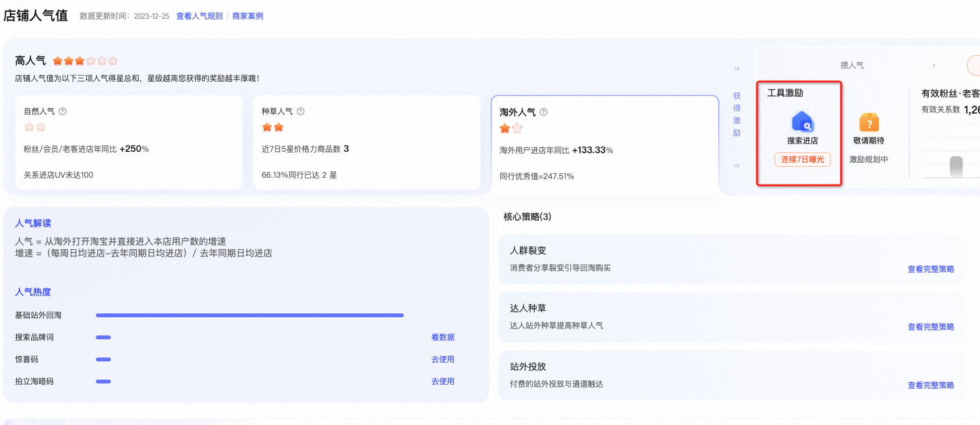Screen dimensions: 980x425
Task: Open 查看完整策略 for 人群裂变
Action: [x=931, y=269]
